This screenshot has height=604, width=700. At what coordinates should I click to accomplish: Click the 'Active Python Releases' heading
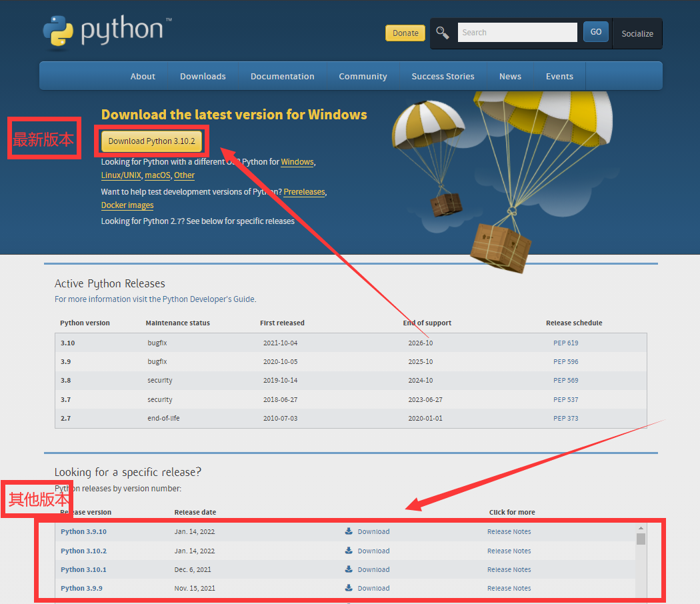[110, 283]
